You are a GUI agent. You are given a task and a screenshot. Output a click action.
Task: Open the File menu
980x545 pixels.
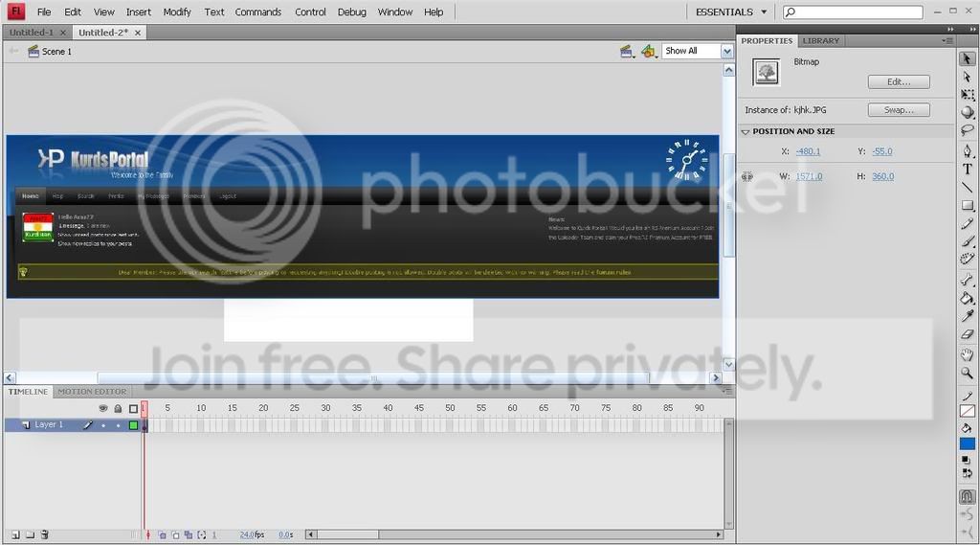pyautogui.click(x=44, y=11)
